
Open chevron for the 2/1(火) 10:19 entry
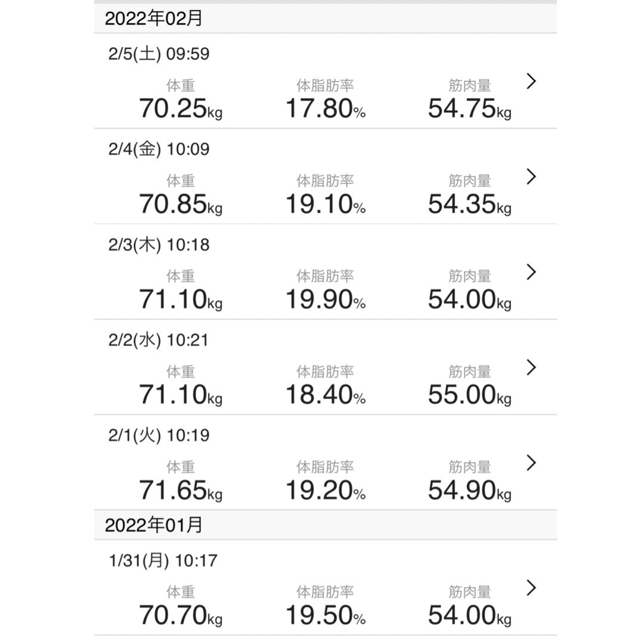coord(532,463)
